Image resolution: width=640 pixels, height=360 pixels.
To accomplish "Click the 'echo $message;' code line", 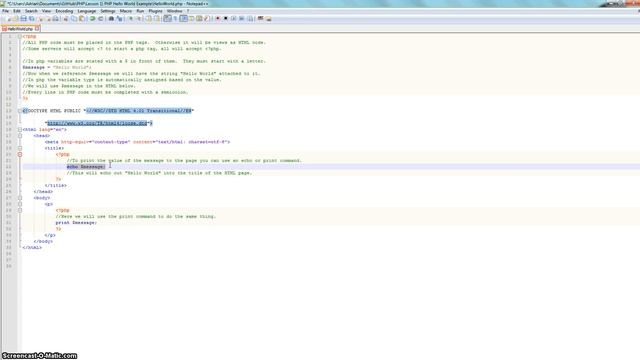I will 86,167.
